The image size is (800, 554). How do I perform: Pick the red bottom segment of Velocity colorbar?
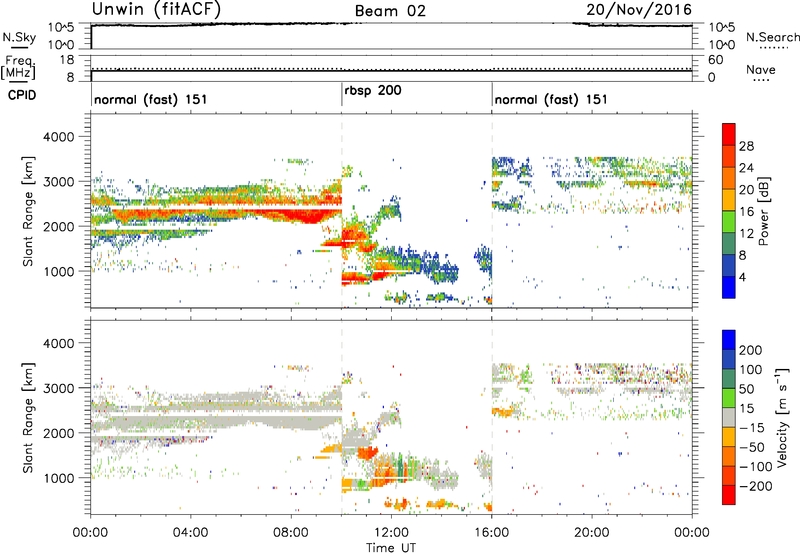coord(729,495)
